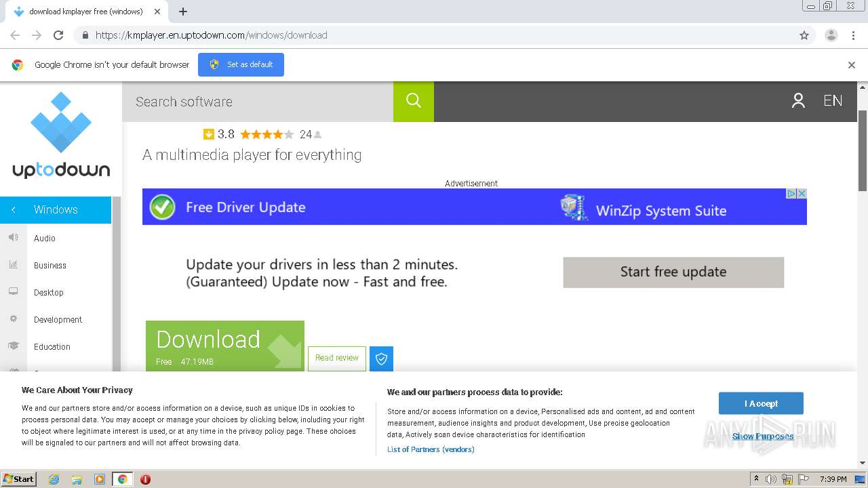Viewport: 868px width, 488px height.
Task: Focus the Search software field
Action: (x=258, y=102)
